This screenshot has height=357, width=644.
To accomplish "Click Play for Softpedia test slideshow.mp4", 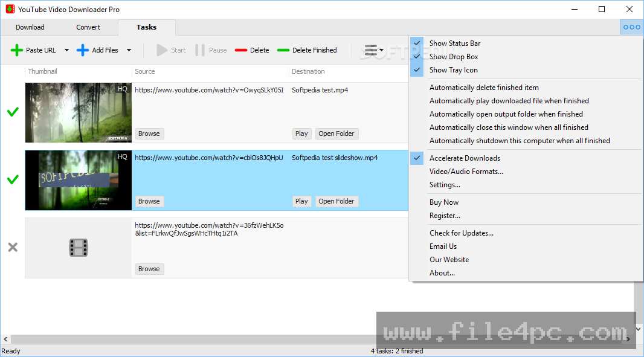I will [301, 201].
